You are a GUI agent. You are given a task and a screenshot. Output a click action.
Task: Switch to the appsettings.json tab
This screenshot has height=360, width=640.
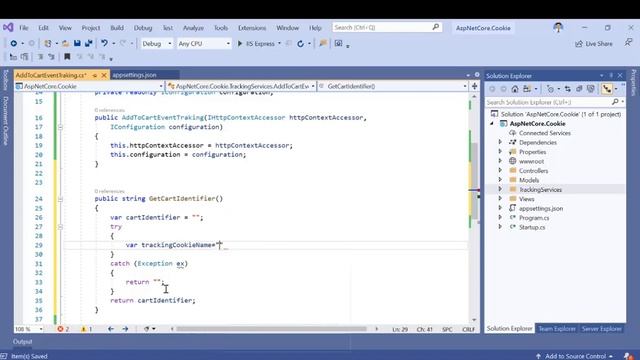coord(134,75)
